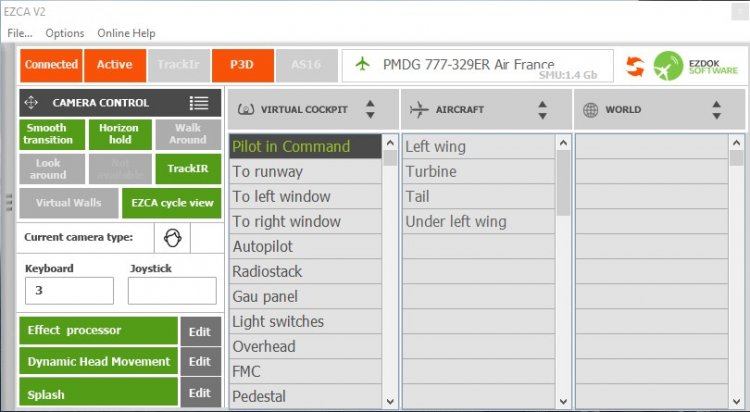Enable Walk Around mode

point(188,134)
